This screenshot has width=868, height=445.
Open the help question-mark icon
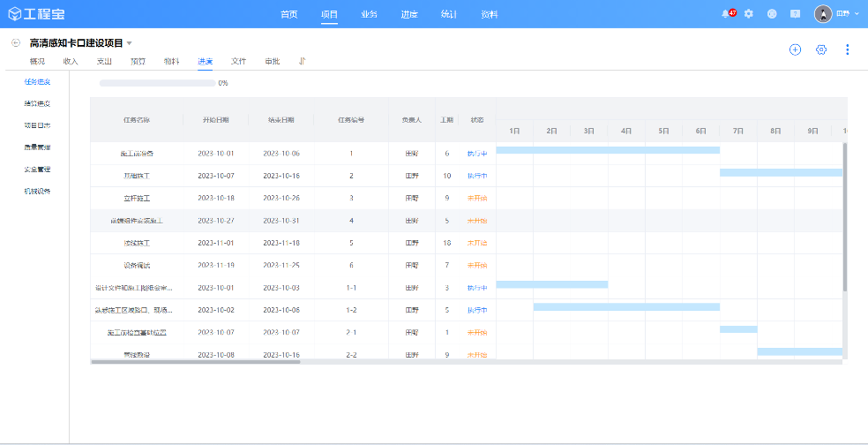pos(795,14)
